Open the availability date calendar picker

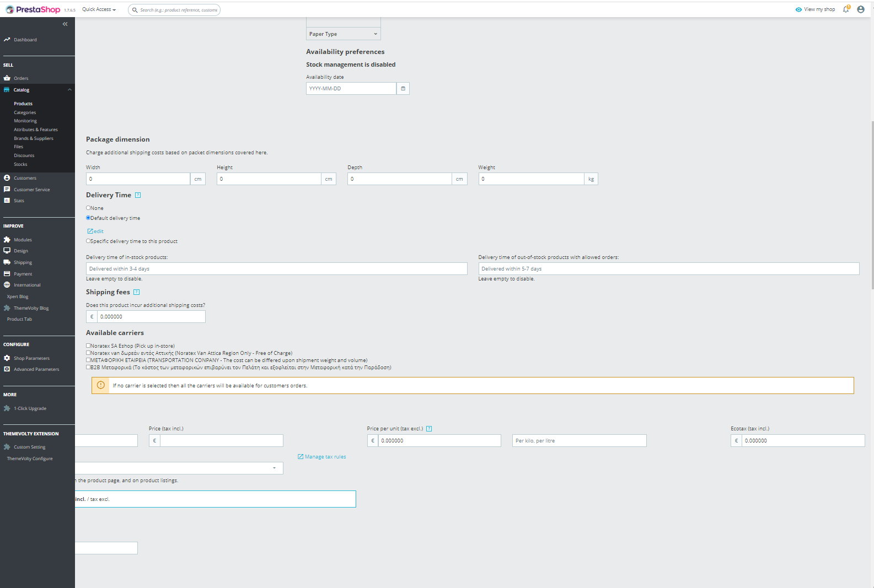(x=403, y=89)
